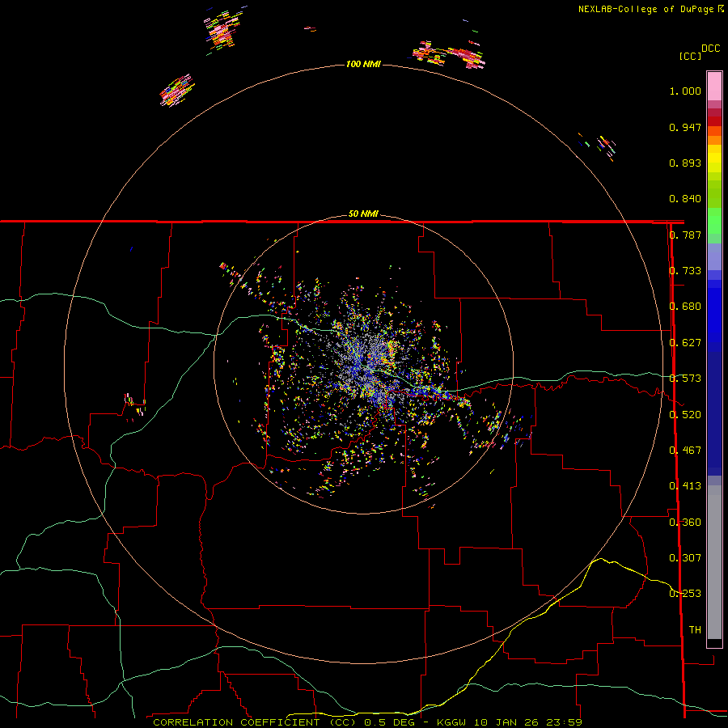Click the CORRELATION COEFFICIENT (CC) caption text
This screenshot has width=728, height=728.
coord(255,722)
